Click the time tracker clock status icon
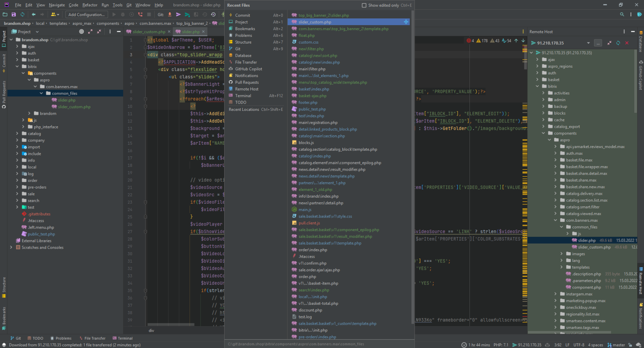This screenshot has height=348, width=644. tap(464, 345)
